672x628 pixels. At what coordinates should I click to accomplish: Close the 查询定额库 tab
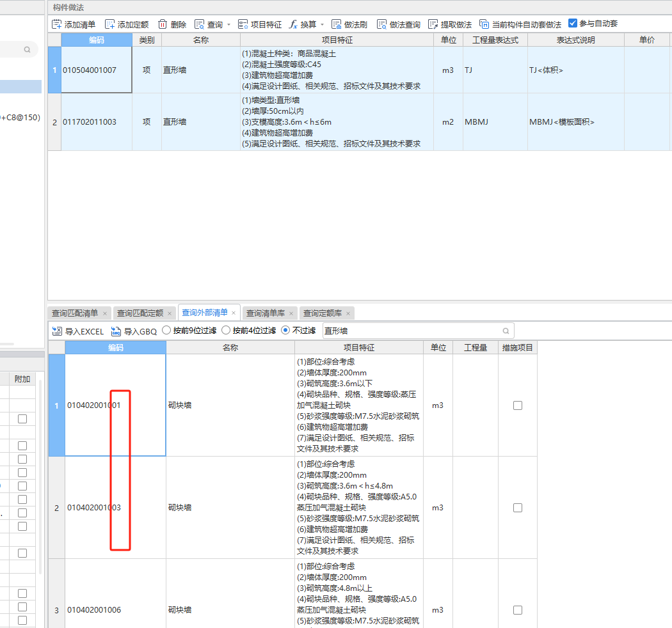348,313
